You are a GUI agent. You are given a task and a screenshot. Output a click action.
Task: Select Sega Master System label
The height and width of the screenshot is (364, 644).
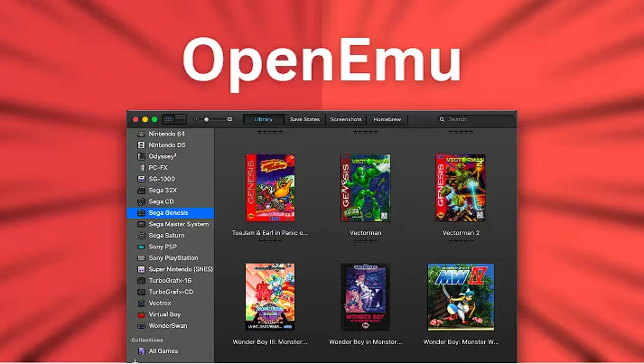(179, 224)
